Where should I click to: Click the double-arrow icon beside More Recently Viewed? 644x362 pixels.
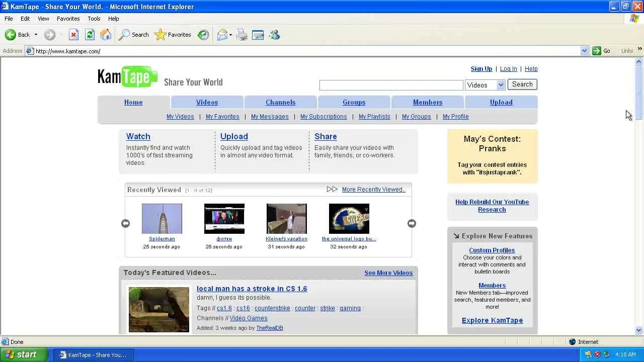pyautogui.click(x=332, y=189)
